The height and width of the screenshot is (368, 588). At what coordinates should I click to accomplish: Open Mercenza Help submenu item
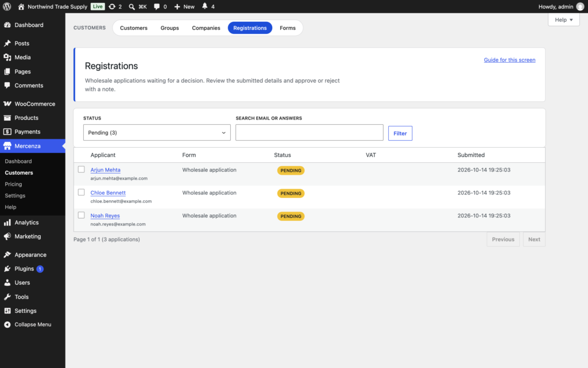coord(10,207)
